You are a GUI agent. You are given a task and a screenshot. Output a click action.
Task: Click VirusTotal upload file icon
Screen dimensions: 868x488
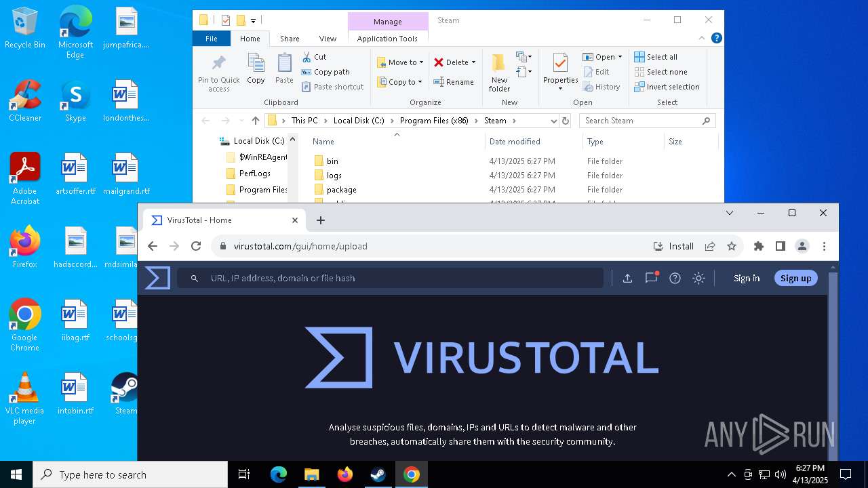(x=627, y=278)
